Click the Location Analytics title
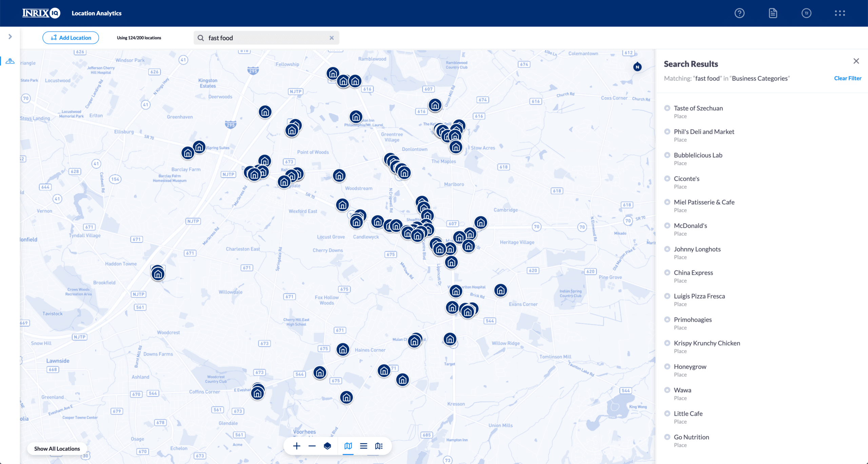The height and width of the screenshot is (464, 868). click(96, 13)
